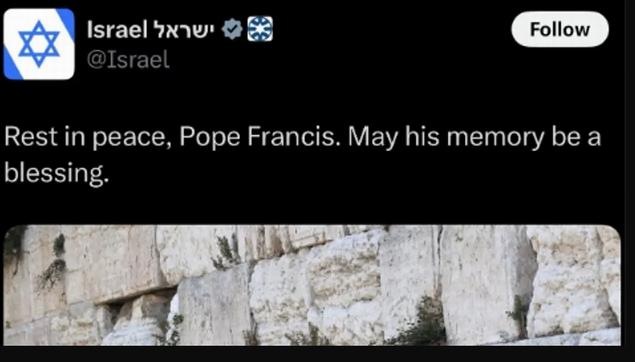
Task: Click the grey verified checkmark badge
Action: point(232,30)
